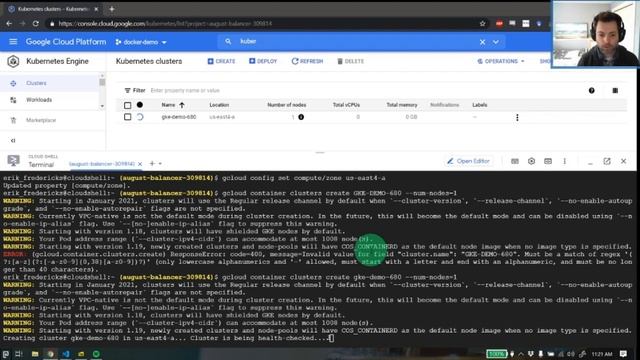Sort clusters by Name column arrow
Image resolution: width=640 pixels, height=360 pixels.
182,105
